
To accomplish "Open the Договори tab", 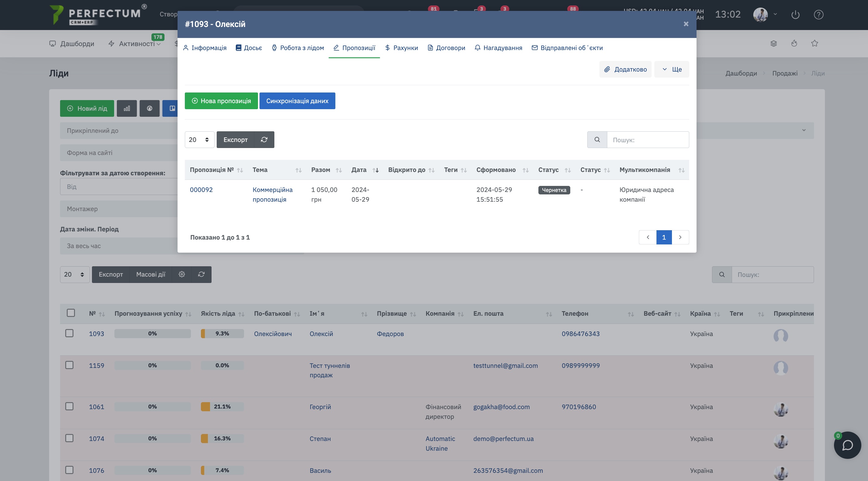I will point(446,48).
